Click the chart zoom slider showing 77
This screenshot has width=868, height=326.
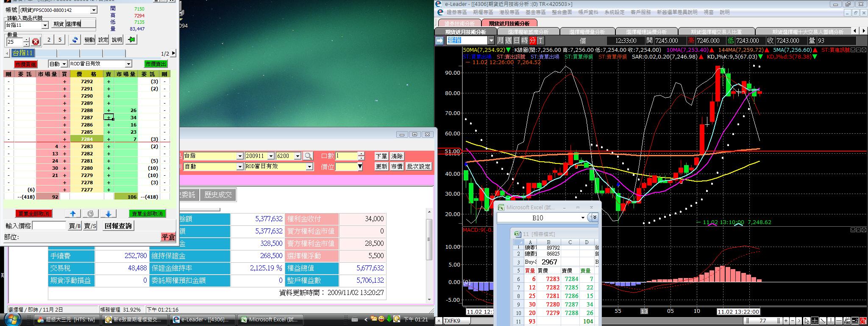pyautogui.click(x=763, y=321)
